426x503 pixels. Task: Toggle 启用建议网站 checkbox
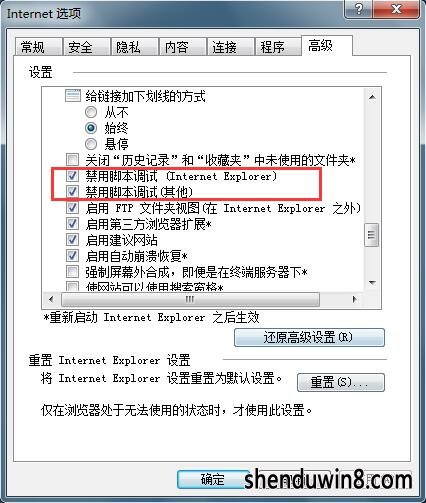tap(72, 240)
